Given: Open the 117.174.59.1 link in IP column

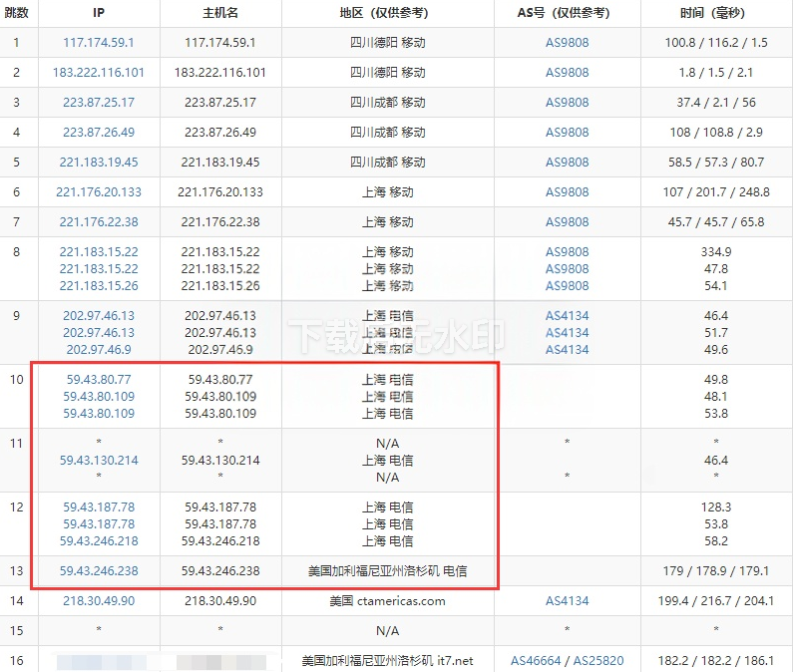Looking at the screenshot, I should click(x=98, y=43).
